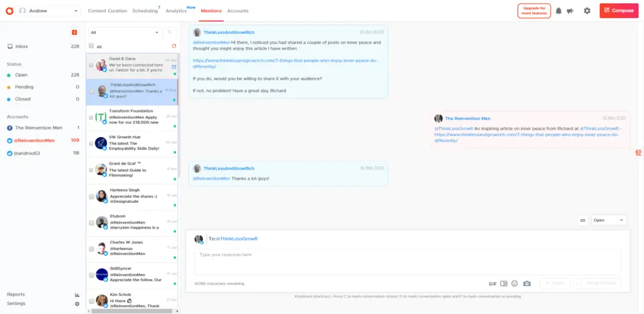Screen dimensions: 644x314
Task: Select the Harleena Singh conversation checkbox
Action: (91, 198)
